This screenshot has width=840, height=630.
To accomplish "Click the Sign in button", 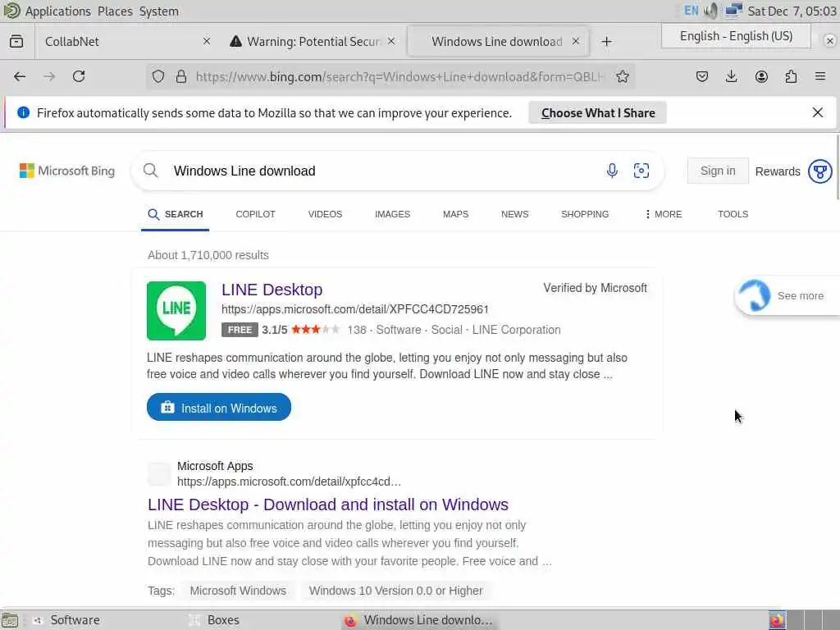I will pos(718,171).
